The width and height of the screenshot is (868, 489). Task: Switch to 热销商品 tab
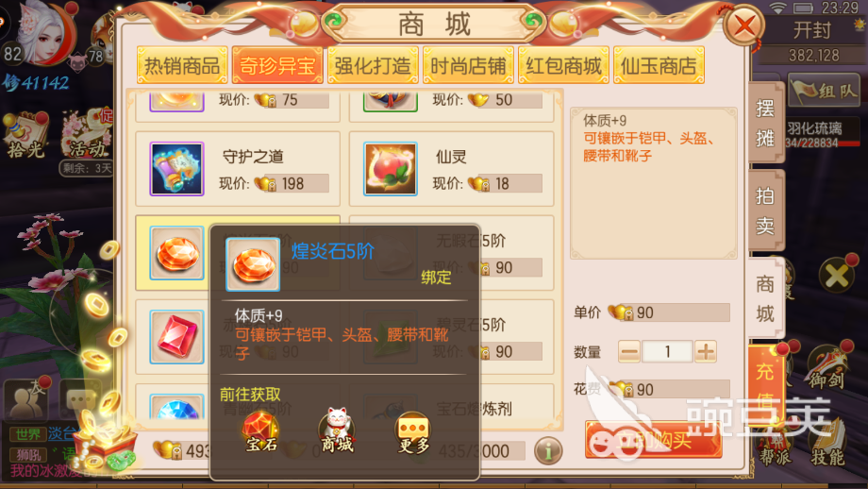(x=182, y=65)
